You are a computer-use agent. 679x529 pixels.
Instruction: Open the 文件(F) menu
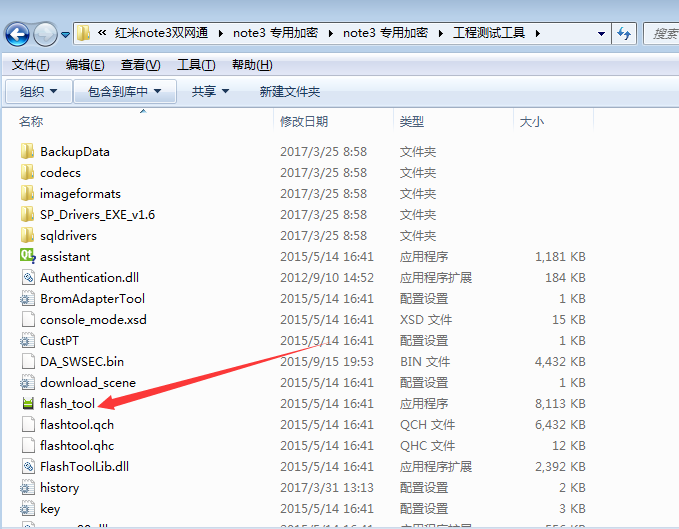click(x=30, y=65)
